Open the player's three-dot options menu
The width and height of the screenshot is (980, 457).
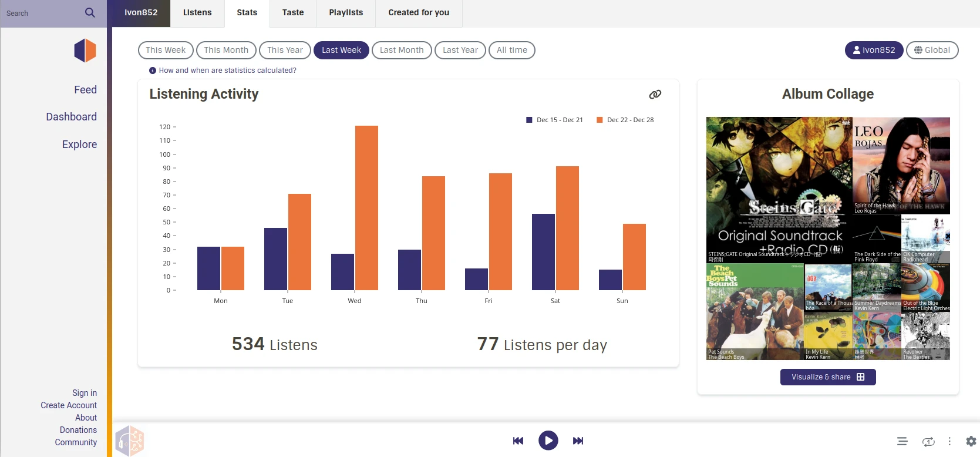(949, 441)
